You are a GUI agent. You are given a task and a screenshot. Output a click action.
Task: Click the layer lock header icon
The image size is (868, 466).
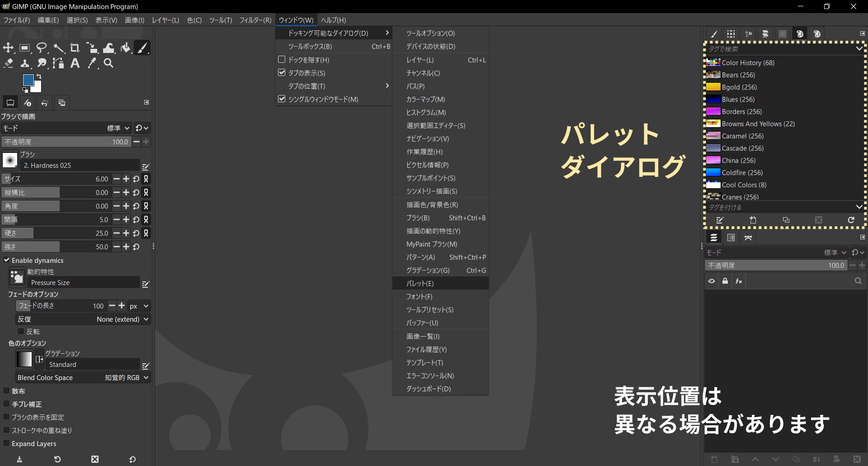tap(725, 281)
